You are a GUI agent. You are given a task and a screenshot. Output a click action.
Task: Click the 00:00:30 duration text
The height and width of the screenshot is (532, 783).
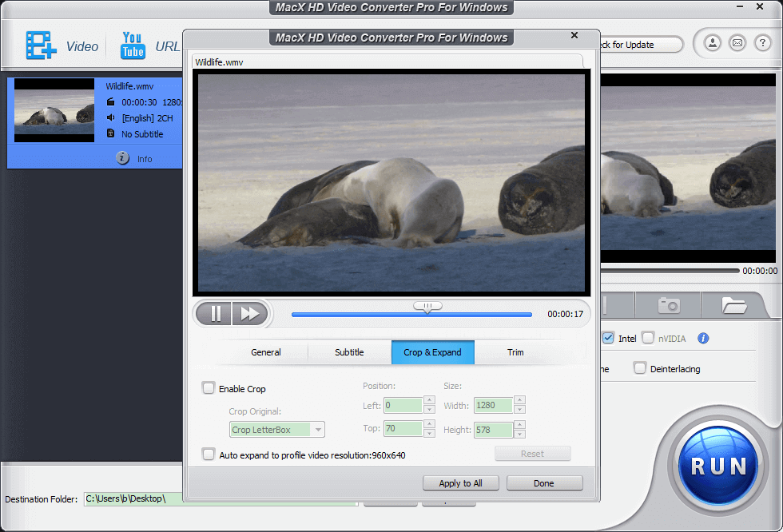pyautogui.click(x=139, y=102)
